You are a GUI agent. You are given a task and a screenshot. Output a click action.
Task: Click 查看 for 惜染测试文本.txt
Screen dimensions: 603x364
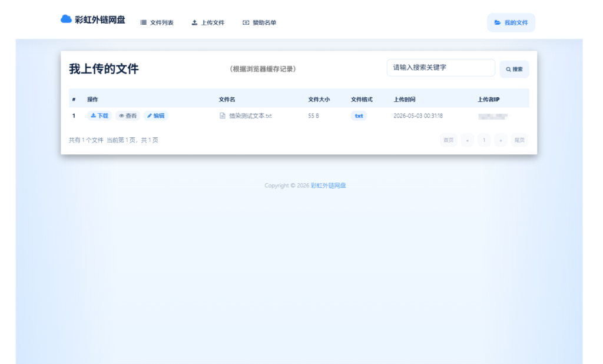[128, 116]
